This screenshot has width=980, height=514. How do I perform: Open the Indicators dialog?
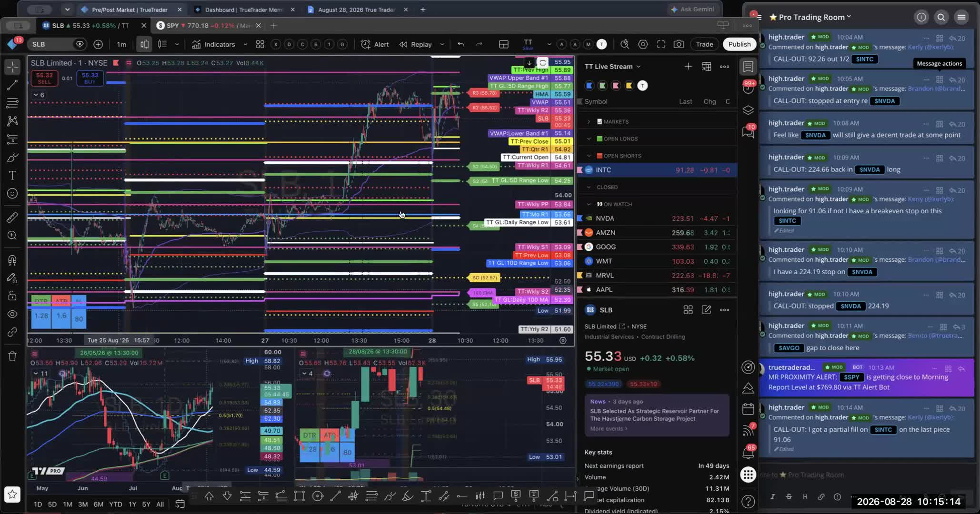pos(213,44)
